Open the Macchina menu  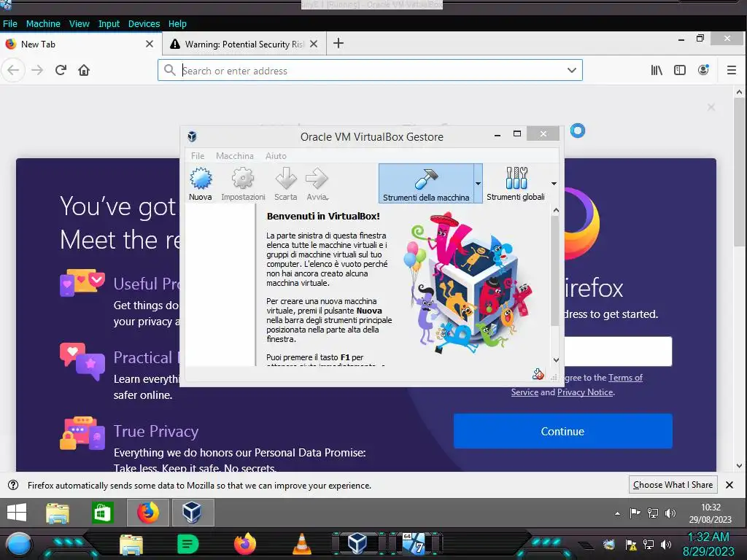(234, 156)
